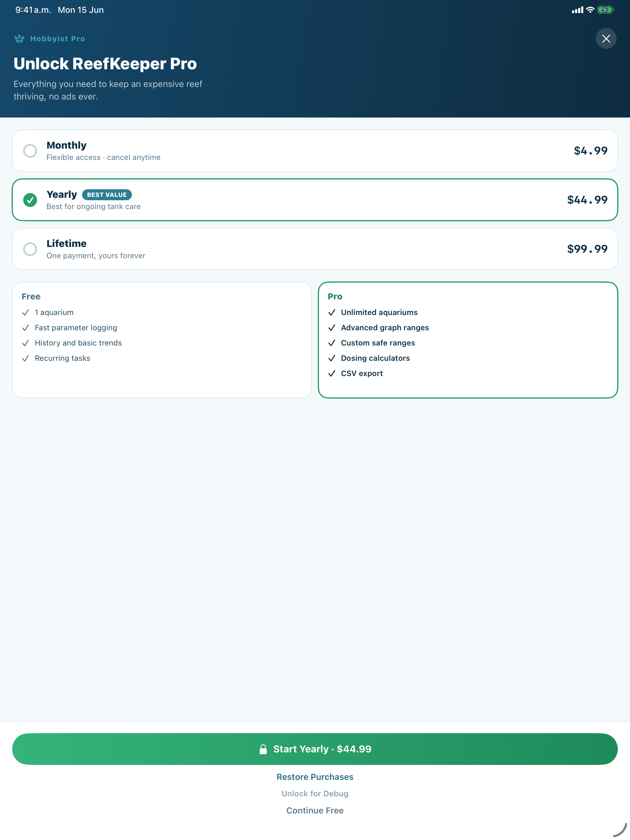
Task: Tap 'CSV export' feature text
Action: (x=361, y=373)
